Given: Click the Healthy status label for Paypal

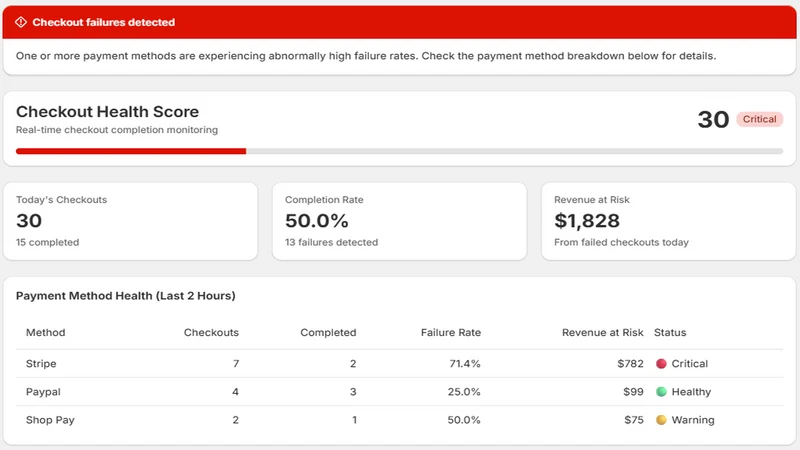Looking at the screenshot, I should click(x=691, y=392).
